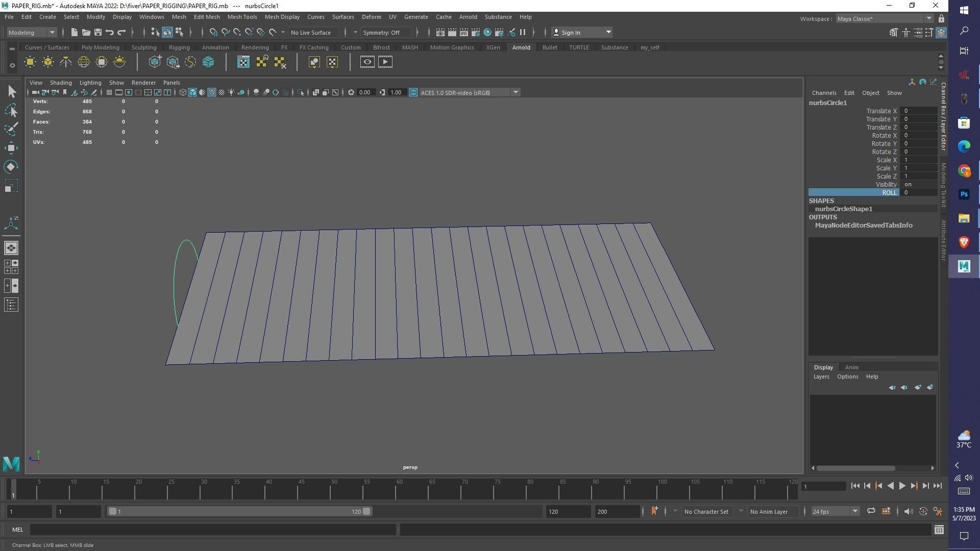Snap to grids toolbar icon
The height and width of the screenshot is (551, 980).
[213, 32]
